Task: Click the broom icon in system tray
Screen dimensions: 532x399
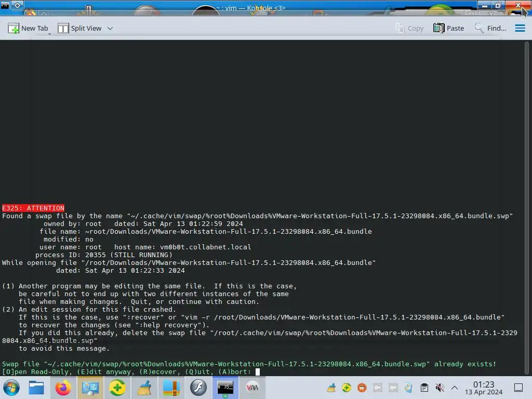Action: [x=331, y=388]
